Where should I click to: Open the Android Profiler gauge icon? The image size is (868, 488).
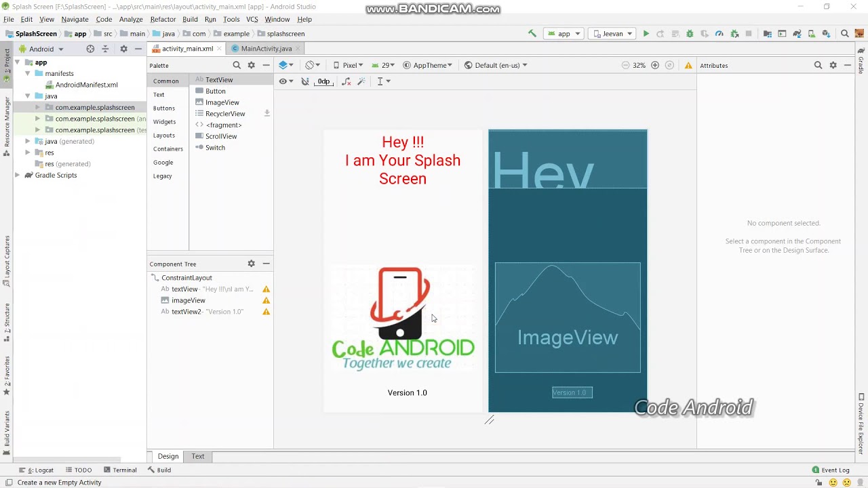719,33
